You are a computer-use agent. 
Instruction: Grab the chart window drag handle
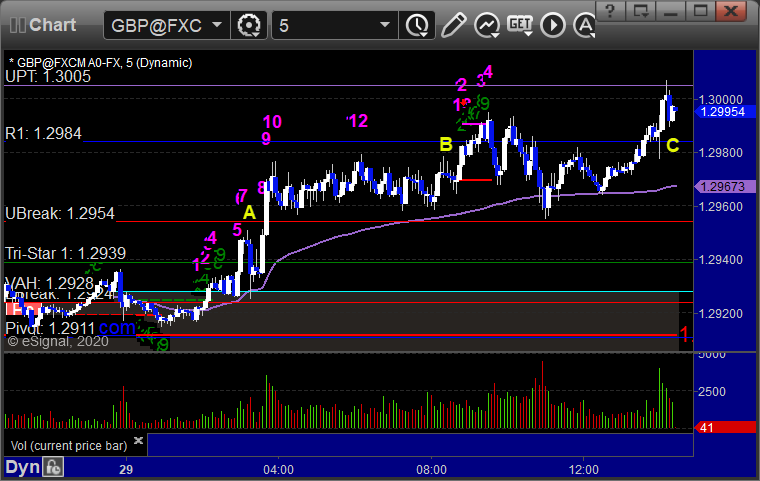pos(17,25)
